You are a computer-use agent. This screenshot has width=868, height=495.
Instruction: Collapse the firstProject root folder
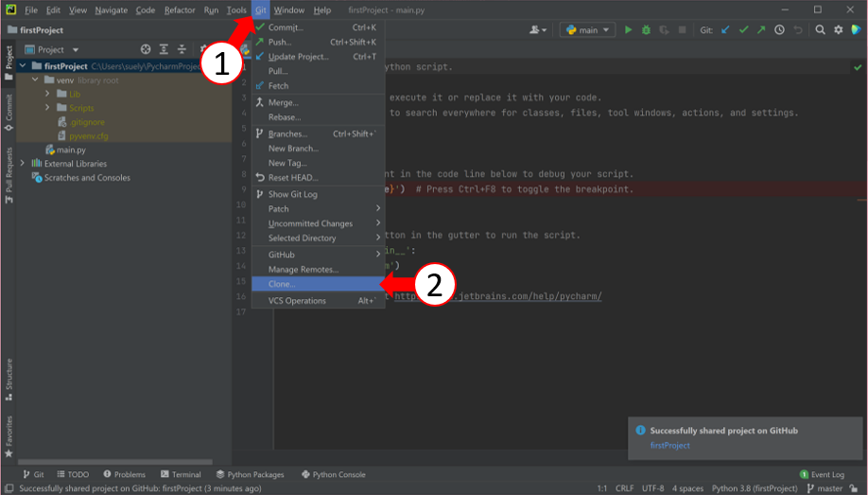click(x=23, y=66)
